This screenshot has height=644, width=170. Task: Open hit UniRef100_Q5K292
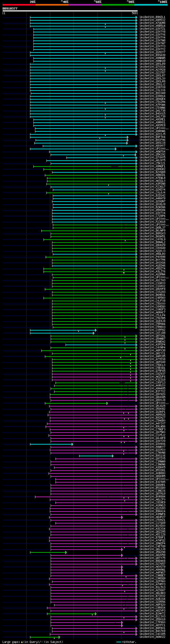(x=152, y=154)
